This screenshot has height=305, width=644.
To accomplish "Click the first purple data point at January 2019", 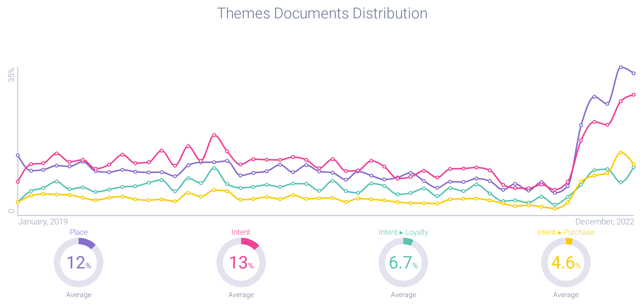I will click(x=18, y=155).
